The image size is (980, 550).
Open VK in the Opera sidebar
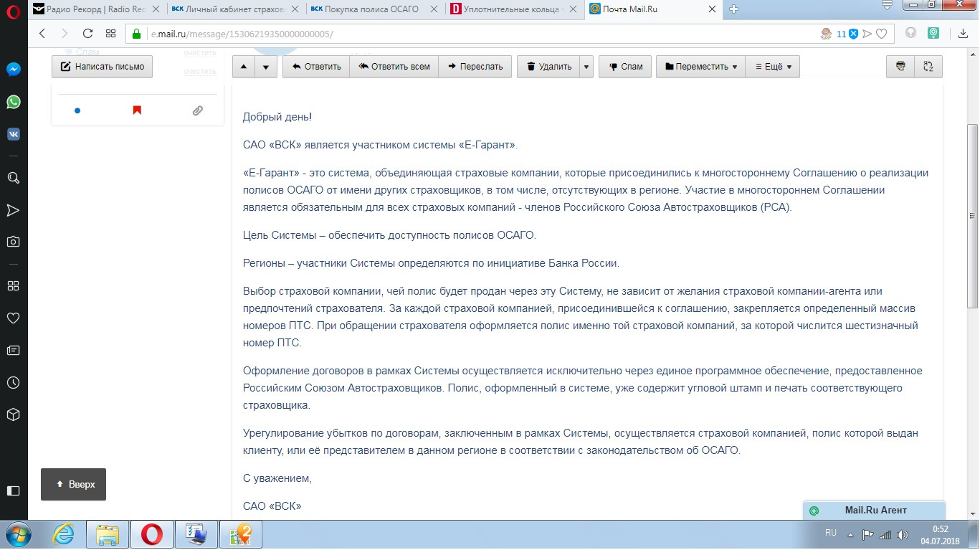pyautogui.click(x=13, y=133)
